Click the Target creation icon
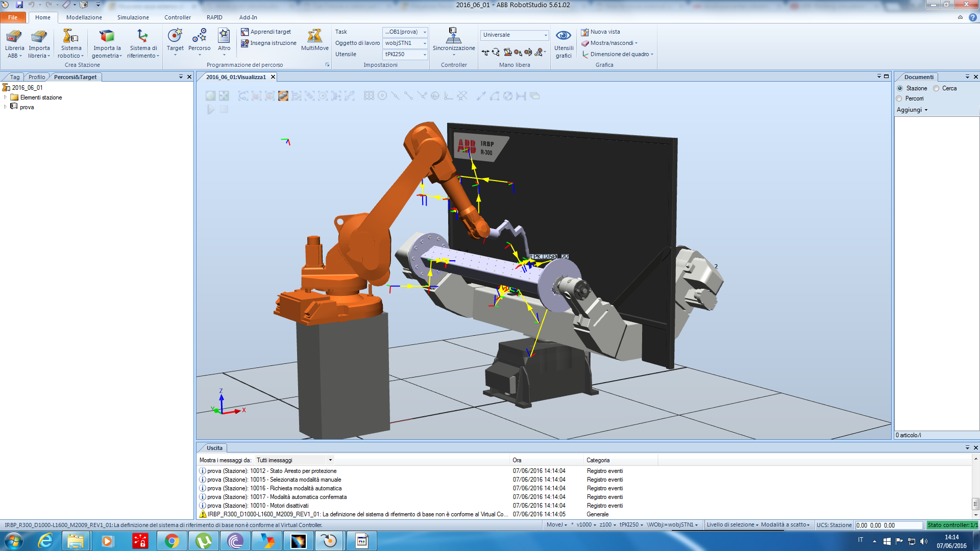980x551 pixels. point(175,36)
